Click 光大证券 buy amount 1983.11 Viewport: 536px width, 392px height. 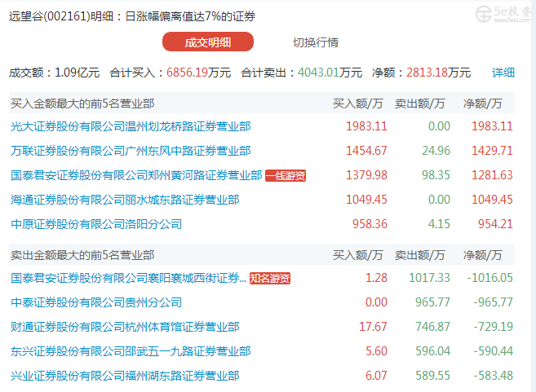pos(366,126)
